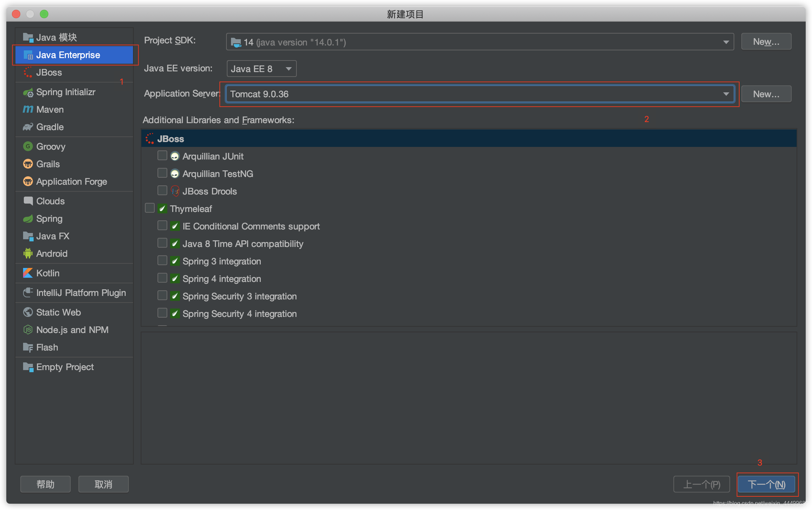Click the Spring 3 integration label

click(x=222, y=261)
